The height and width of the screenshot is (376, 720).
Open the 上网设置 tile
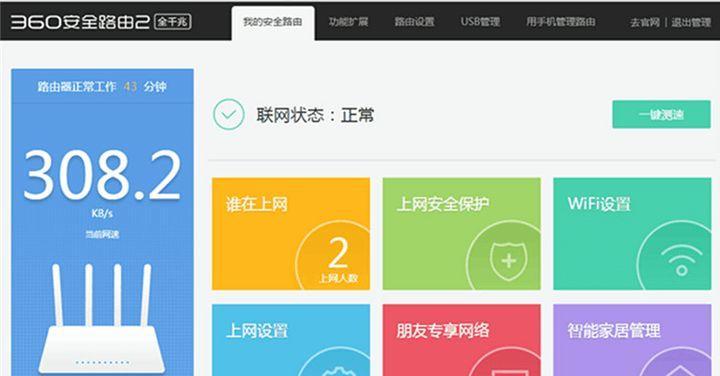pos(291,340)
